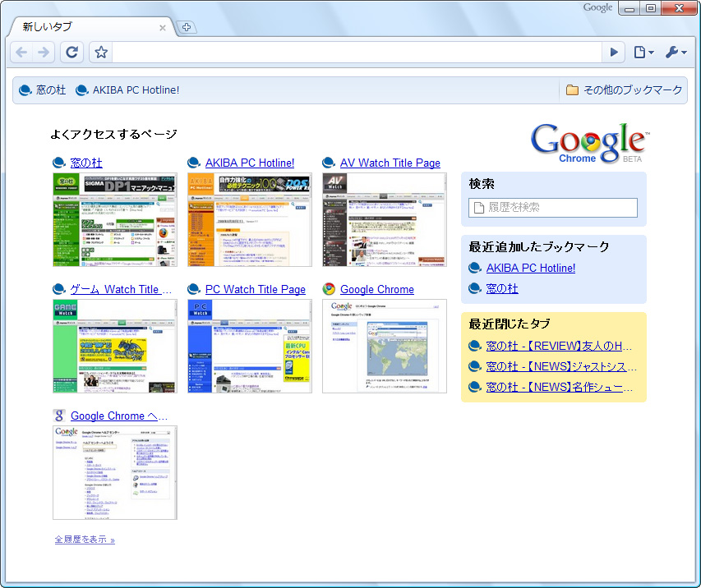Click inside the 履歴を検索 search field

click(551, 207)
